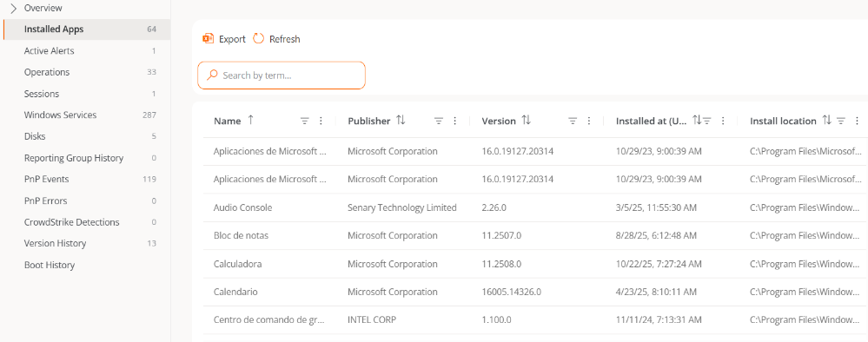Click Senary Technology Limited publisher cell

(x=402, y=207)
